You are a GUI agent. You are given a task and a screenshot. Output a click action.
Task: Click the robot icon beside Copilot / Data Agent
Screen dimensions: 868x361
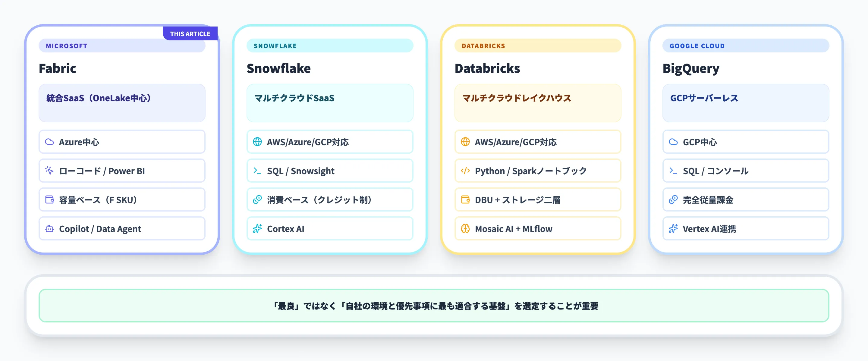coord(49,229)
